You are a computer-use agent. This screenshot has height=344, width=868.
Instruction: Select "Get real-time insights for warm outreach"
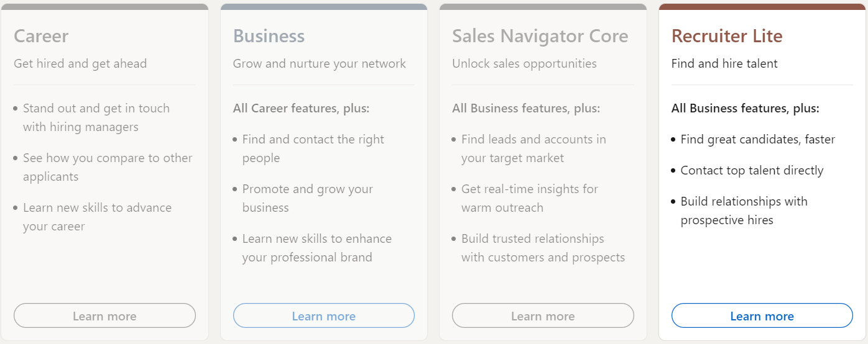click(529, 198)
